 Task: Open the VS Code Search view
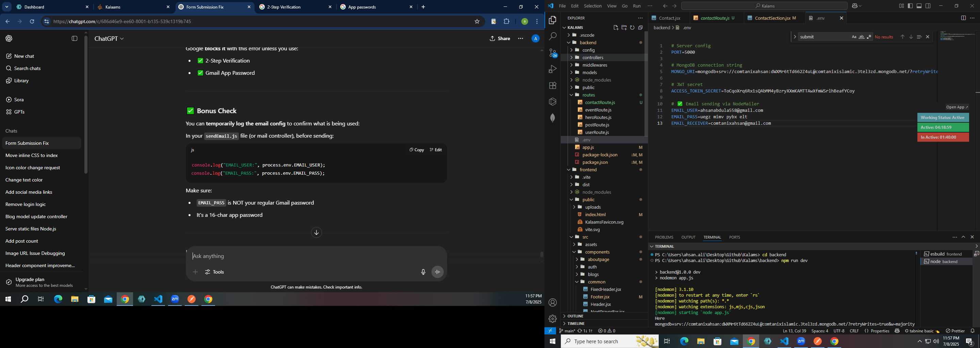pyautogui.click(x=553, y=36)
